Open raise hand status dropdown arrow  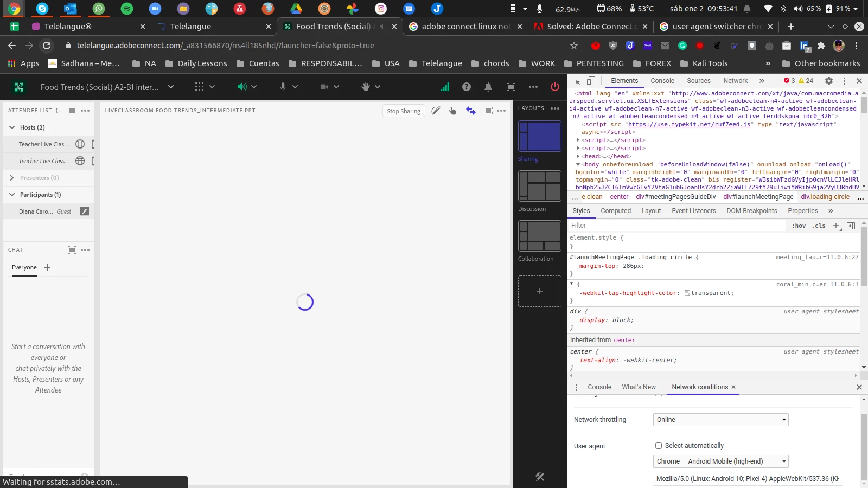coord(378,87)
